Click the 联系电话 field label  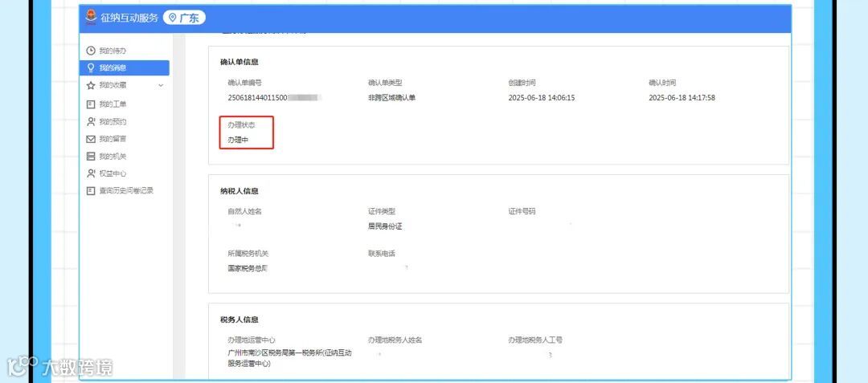coord(382,254)
